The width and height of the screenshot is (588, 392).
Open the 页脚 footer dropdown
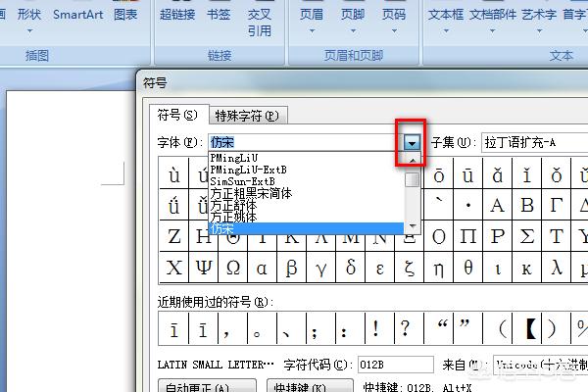click(353, 21)
